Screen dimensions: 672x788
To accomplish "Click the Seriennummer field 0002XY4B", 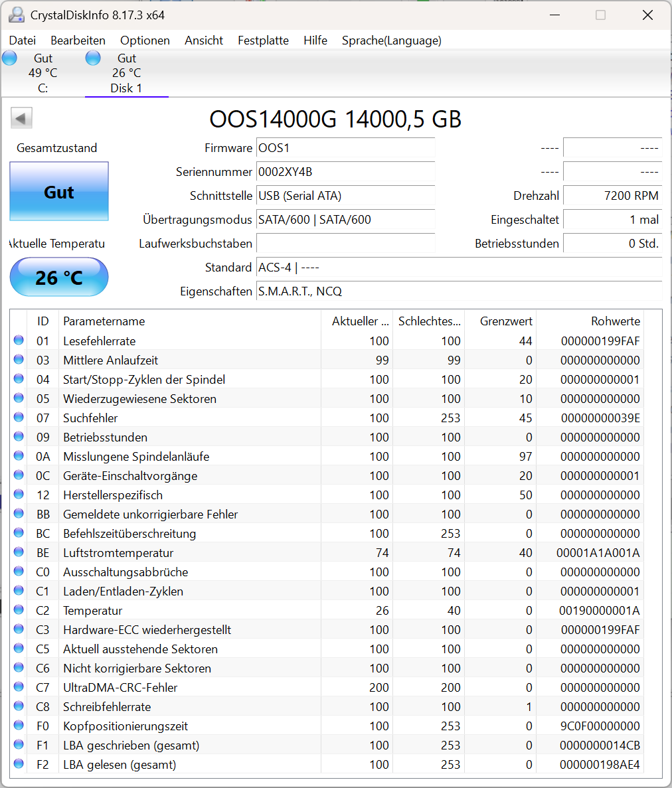I will click(346, 172).
